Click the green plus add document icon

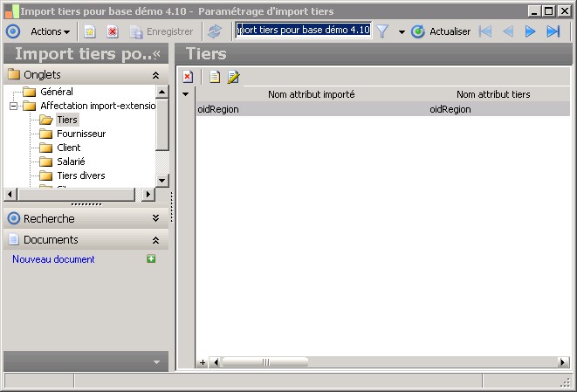pyautogui.click(x=151, y=258)
